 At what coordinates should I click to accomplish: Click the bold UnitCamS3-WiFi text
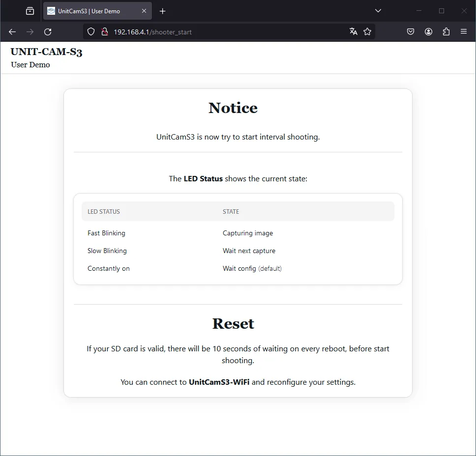pos(219,382)
